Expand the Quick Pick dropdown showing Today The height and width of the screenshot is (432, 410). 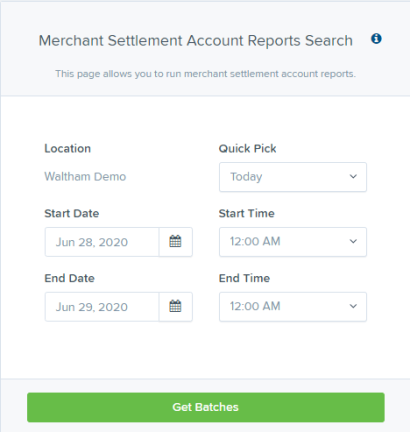(293, 177)
